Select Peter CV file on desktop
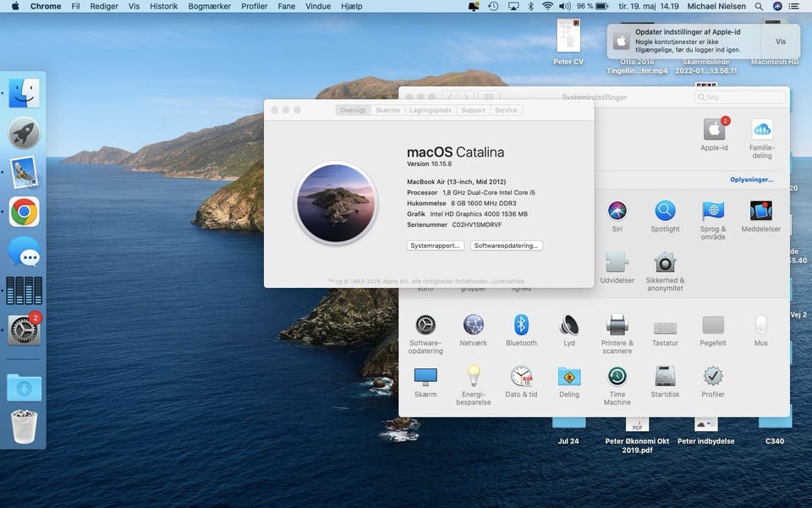Viewport: 812px width, 508px height. pos(568,42)
